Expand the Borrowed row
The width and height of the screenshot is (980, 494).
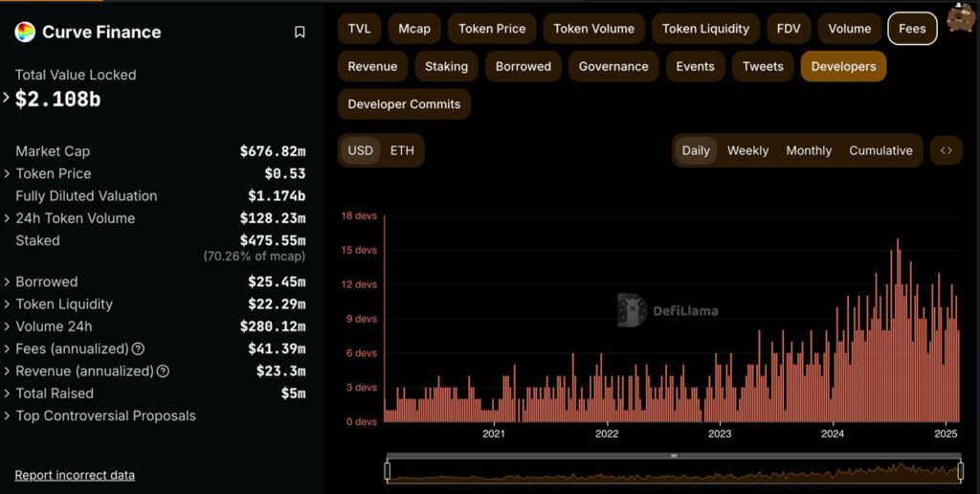8,282
